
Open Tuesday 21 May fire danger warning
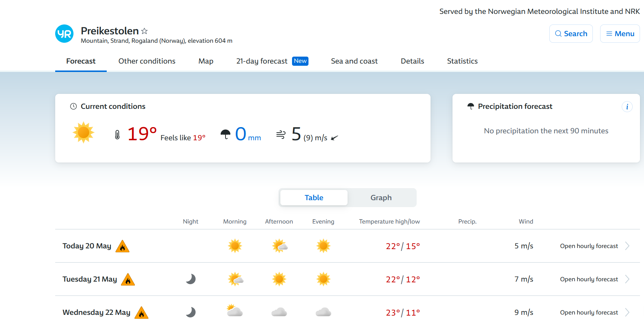[x=128, y=280]
